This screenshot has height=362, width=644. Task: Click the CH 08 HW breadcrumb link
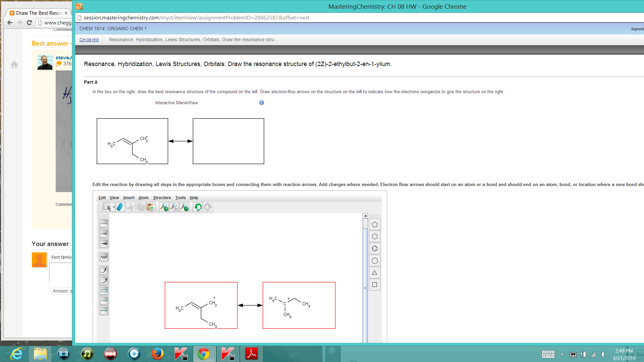point(89,40)
